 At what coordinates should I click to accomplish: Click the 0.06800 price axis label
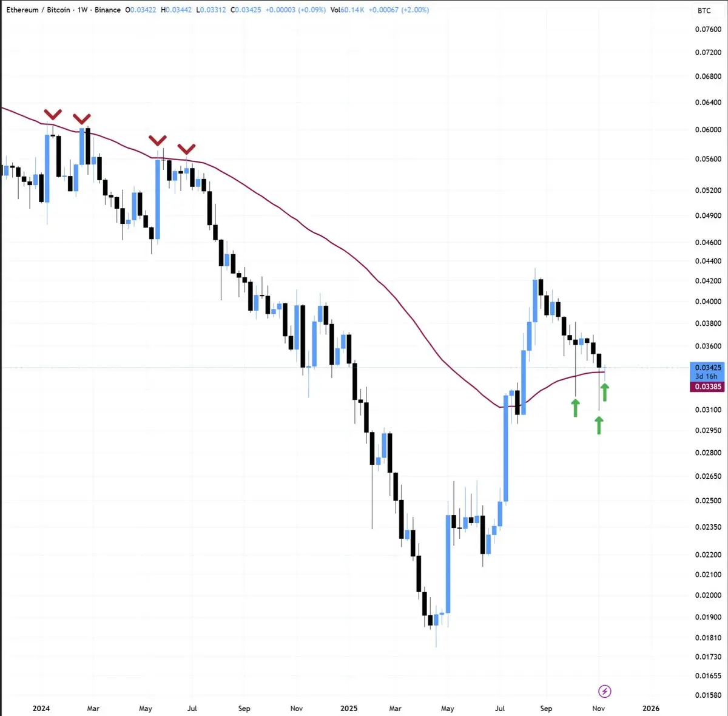tap(708, 76)
